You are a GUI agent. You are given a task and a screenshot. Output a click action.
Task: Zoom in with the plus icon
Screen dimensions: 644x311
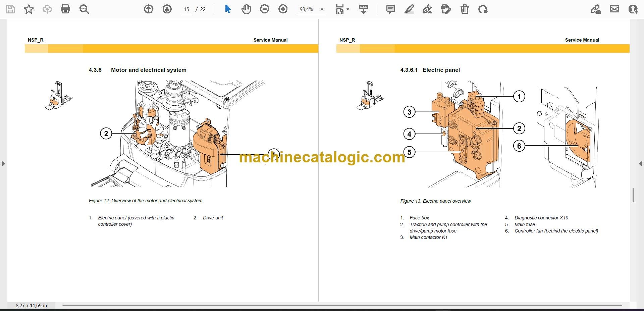click(x=283, y=9)
